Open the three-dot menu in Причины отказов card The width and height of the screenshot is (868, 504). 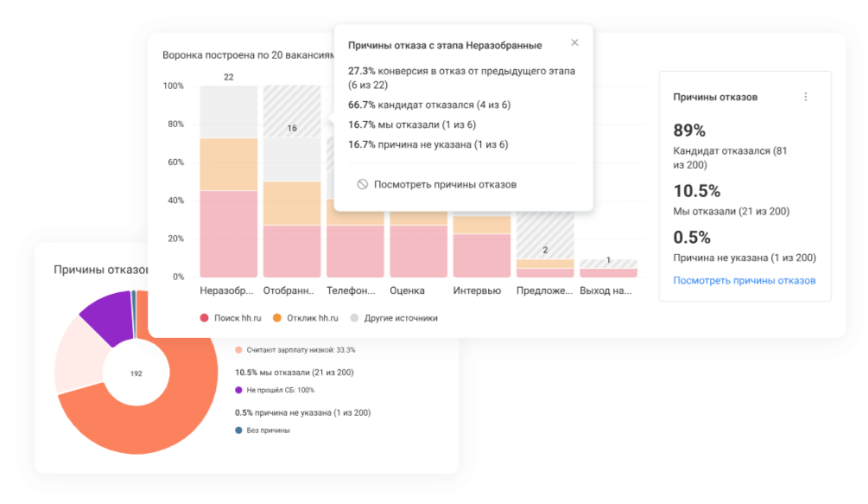coord(806,97)
